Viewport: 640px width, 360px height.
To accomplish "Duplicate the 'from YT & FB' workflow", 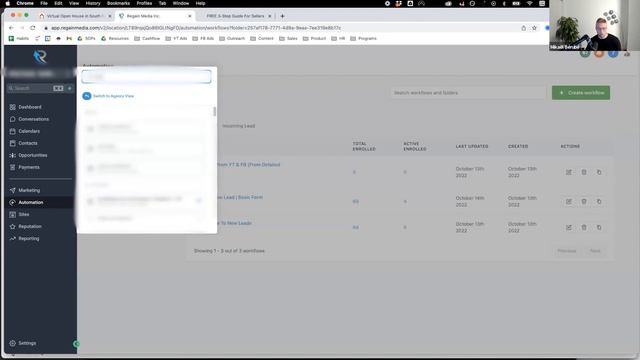I will 599,172.
